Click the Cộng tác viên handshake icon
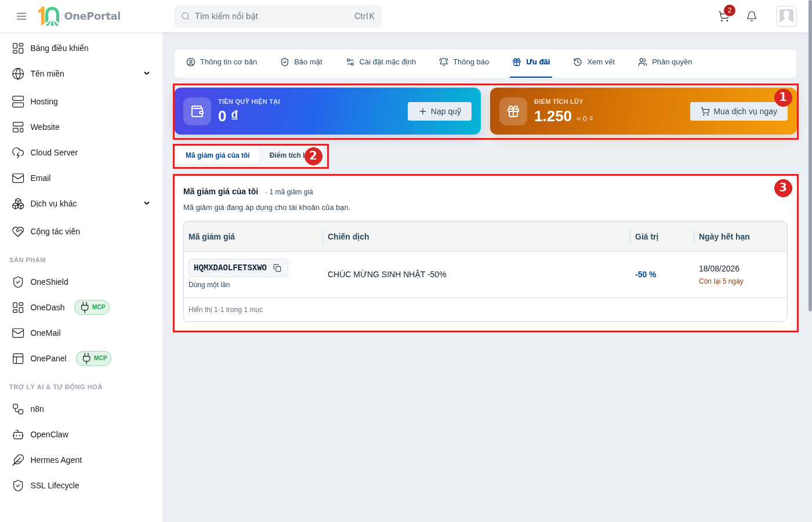 18,231
